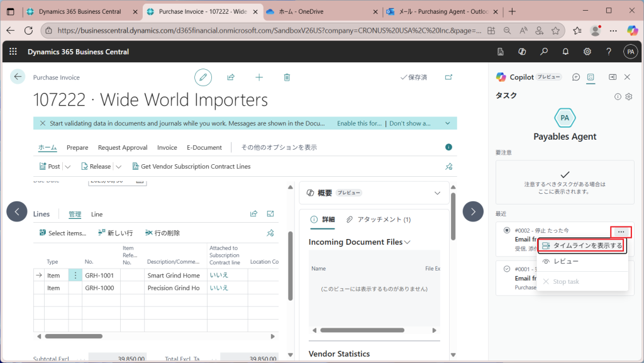Collapse the 概要 summary section chevron
The image size is (644, 363).
coord(438,193)
